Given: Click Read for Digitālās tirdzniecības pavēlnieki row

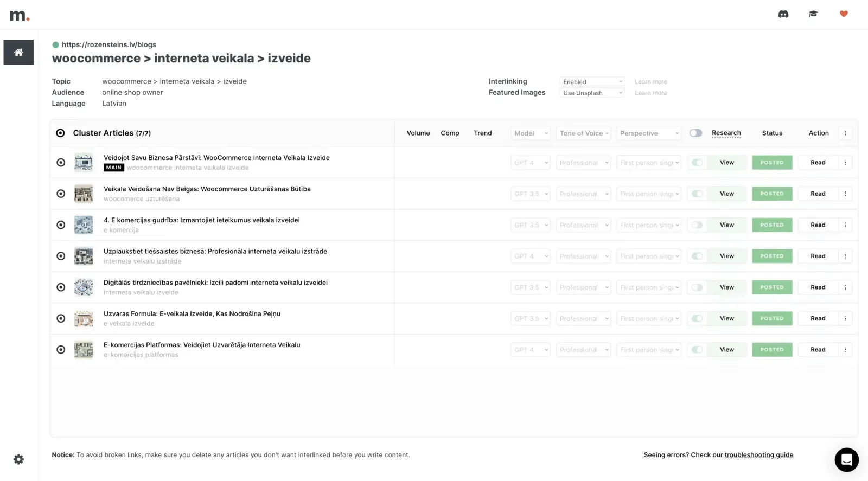Looking at the screenshot, I should 818,287.
